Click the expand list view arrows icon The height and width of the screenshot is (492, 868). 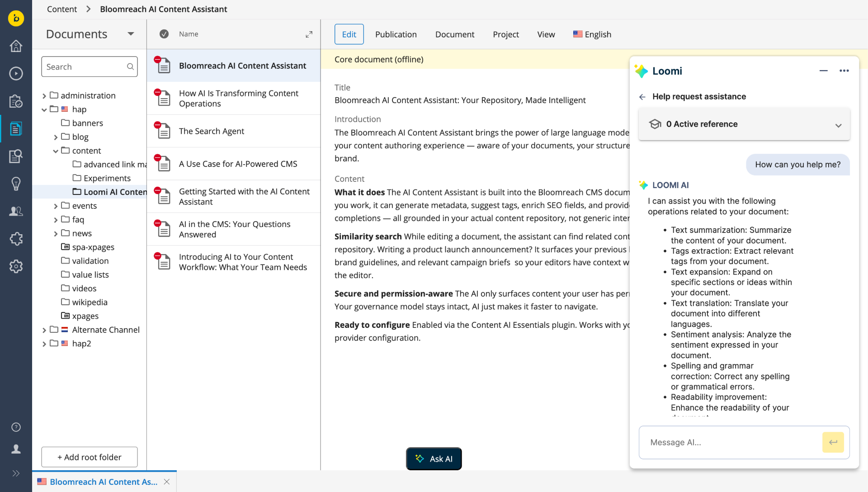309,34
